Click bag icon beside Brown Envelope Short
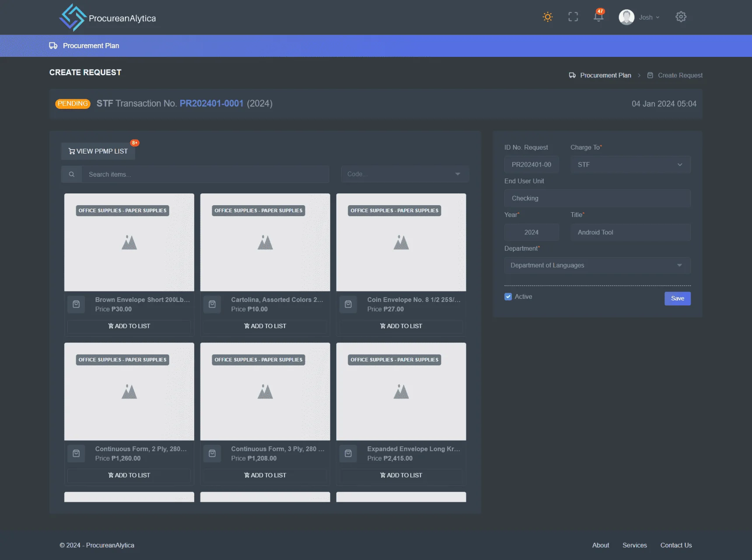 (x=76, y=304)
